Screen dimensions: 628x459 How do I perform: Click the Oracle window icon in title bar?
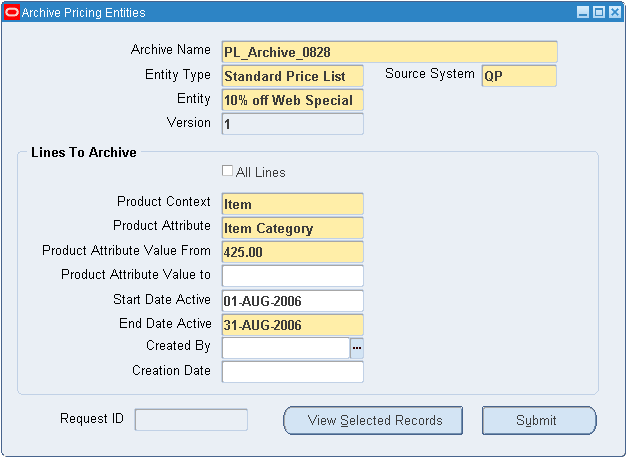coord(13,12)
